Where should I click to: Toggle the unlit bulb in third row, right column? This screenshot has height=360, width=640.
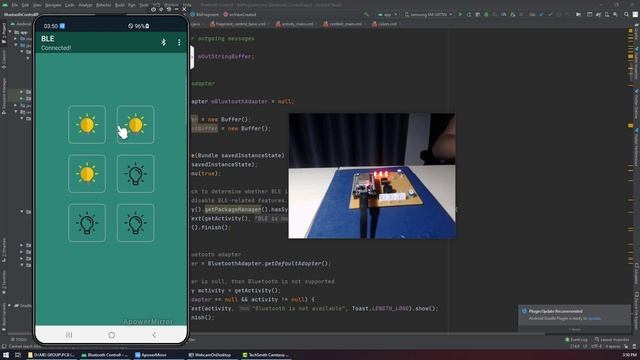click(136, 223)
